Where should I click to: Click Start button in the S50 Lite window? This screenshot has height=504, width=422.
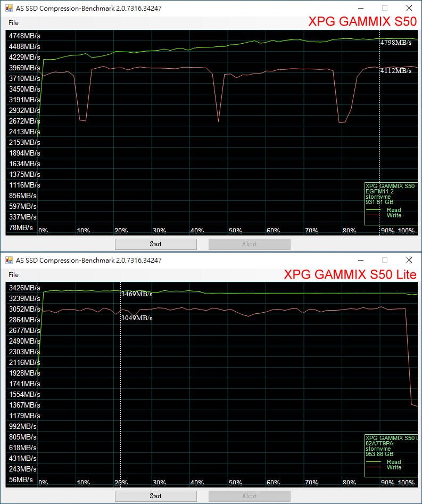click(x=156, y=496)
